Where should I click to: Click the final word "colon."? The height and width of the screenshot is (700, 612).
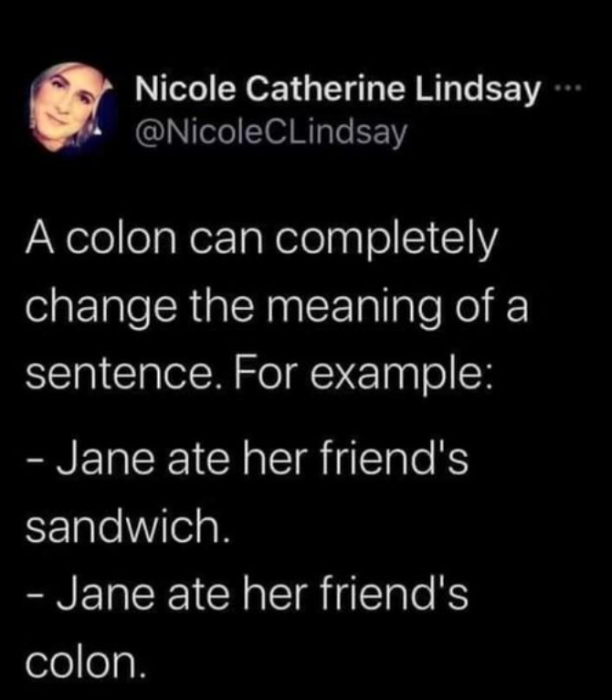[85, 662]
